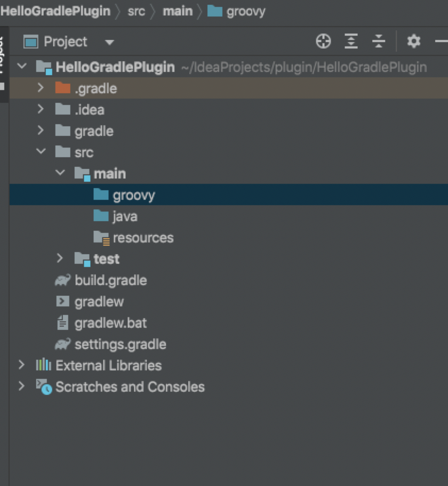Click the Project view window icon
The image size is (448, 486).
31,42
